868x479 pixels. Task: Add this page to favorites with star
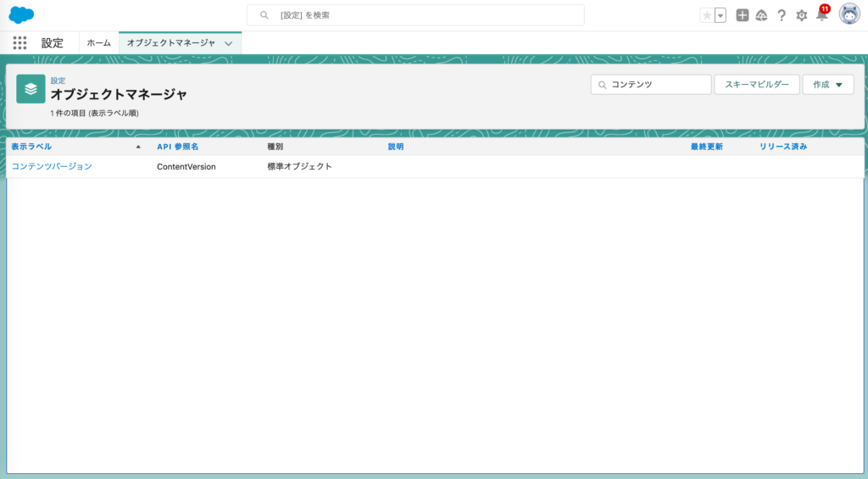(x=707, y=15)
